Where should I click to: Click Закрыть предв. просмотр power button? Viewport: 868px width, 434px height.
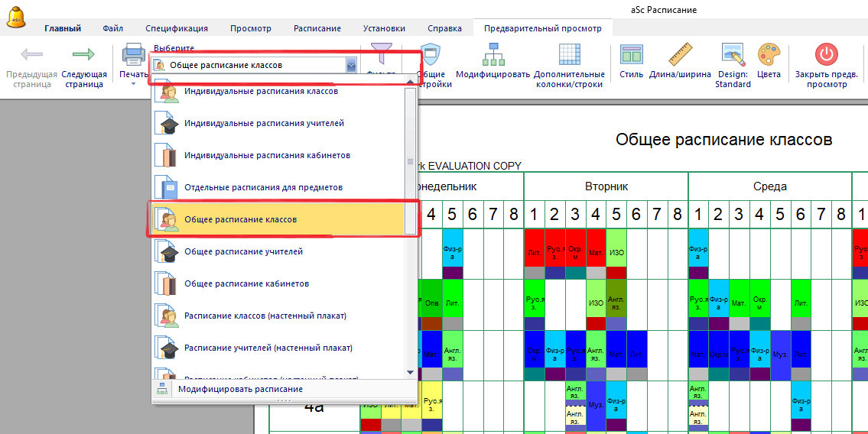click(x=826, y=55)
